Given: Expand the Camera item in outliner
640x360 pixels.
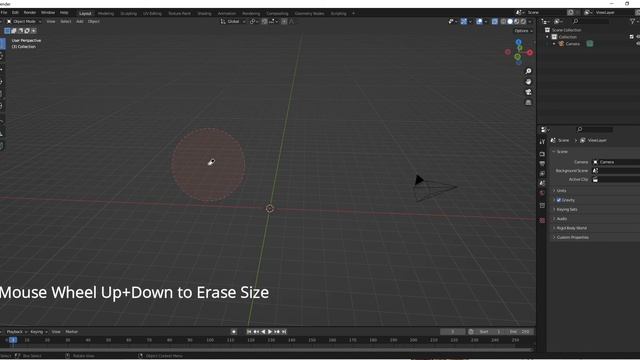Looking at the screenshot, I should pyautogui.click(x=554, y=44).
